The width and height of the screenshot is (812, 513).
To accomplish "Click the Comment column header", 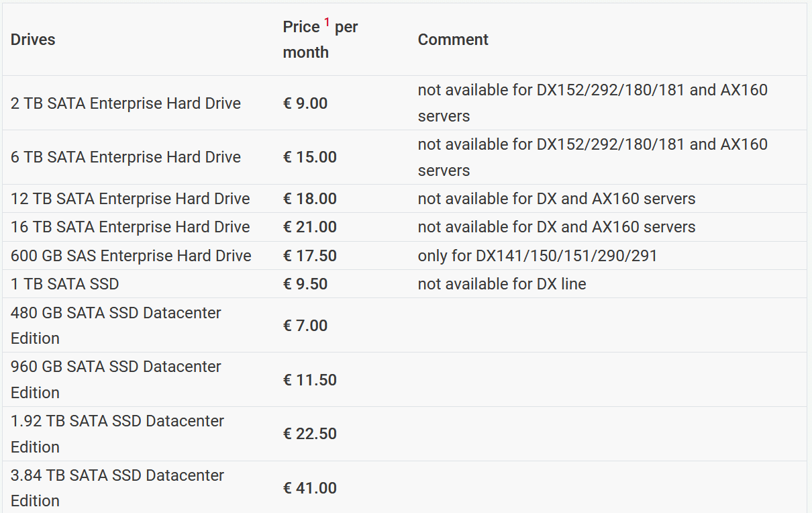I will [453, 40].
